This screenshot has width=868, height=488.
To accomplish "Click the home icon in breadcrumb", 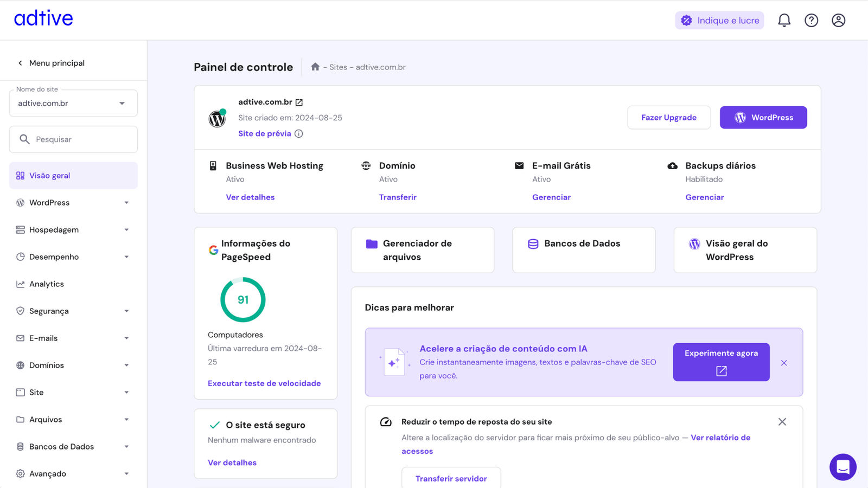I will point(315,67).
